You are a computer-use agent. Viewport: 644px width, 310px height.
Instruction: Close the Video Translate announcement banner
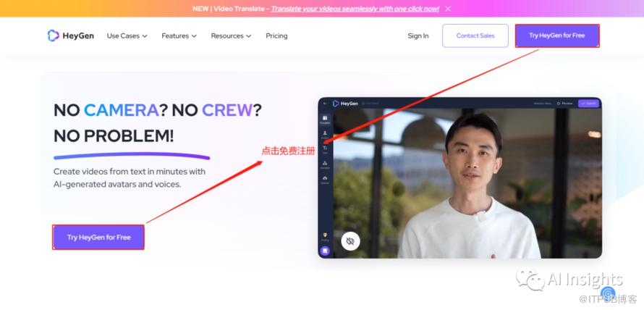click(x=448, y=9)
